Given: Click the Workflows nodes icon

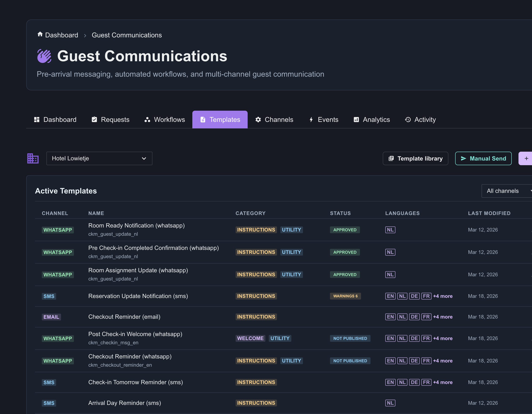Looking at the screenshot, I should [147, 120].
